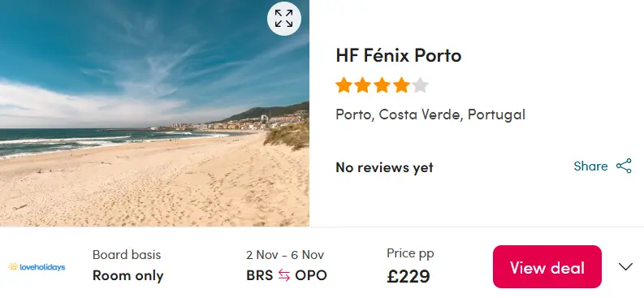Expand the beach photo to fullscreen
Image resolution: width=644 pixels, height=298 pixels.
click(x=283, y=19)
